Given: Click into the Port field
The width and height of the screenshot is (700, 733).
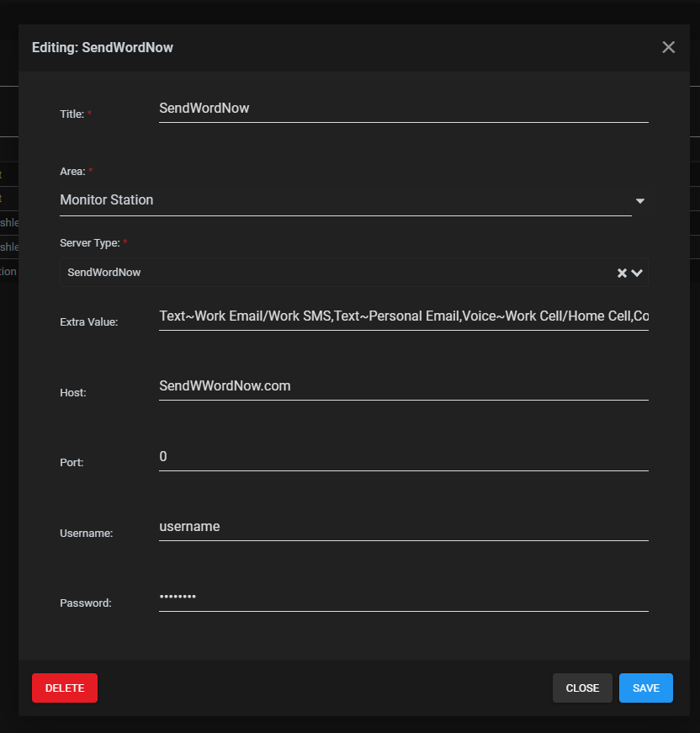Looking at the screenshot, I should [403, 457].
